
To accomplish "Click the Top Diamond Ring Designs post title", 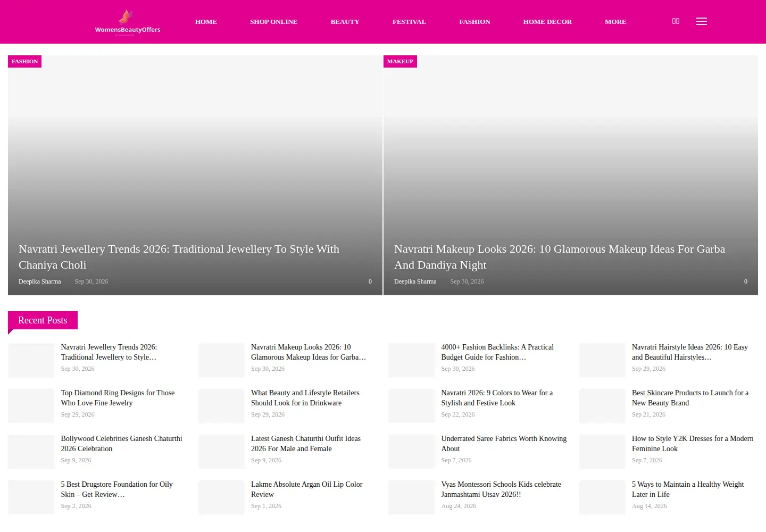I will [118, 398].
